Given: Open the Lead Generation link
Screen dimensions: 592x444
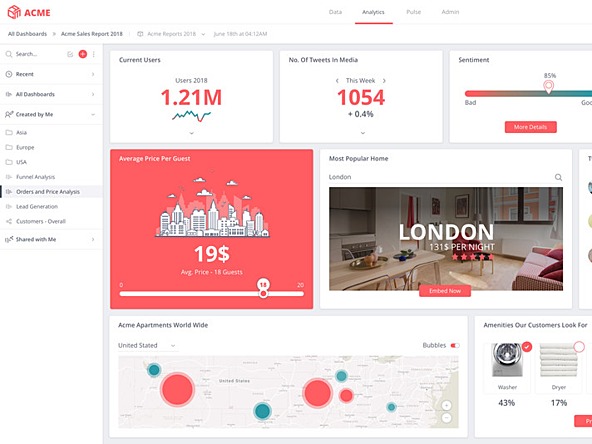Looking at the screenshot, I should pos(37,207).
